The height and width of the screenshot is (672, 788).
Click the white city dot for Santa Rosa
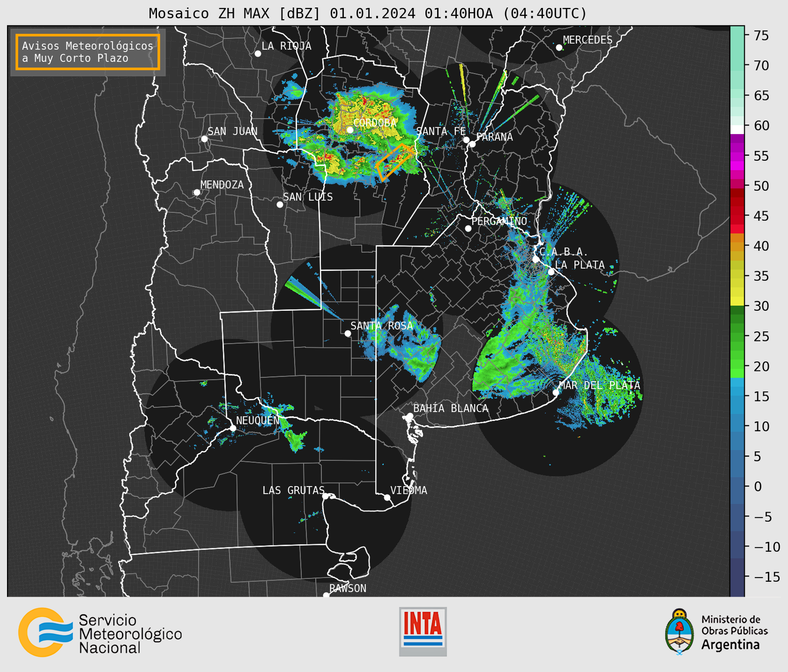tap(348, 333)
